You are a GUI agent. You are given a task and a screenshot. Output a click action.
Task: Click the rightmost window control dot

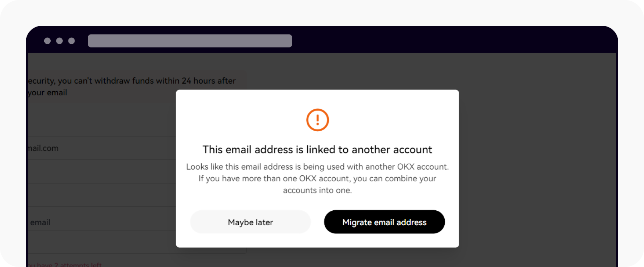tap(72, 41)
